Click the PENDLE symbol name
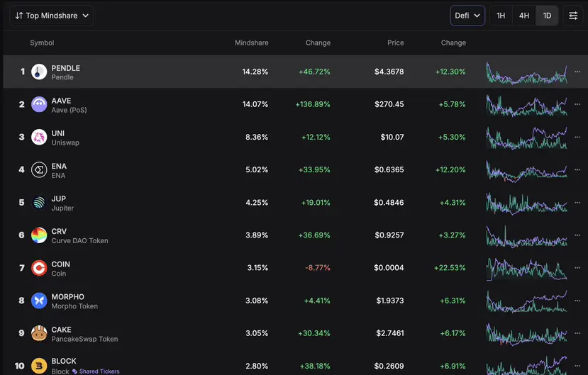 click(x=66, y=68)
